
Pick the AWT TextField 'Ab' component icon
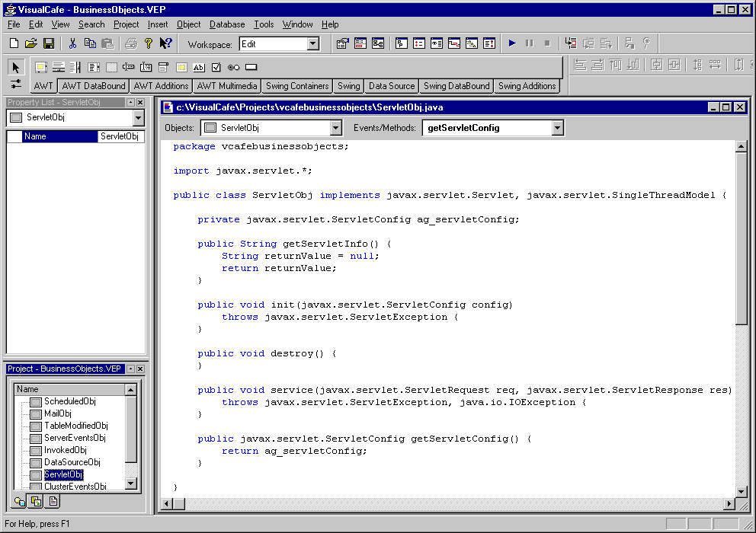tap(199, 67)
